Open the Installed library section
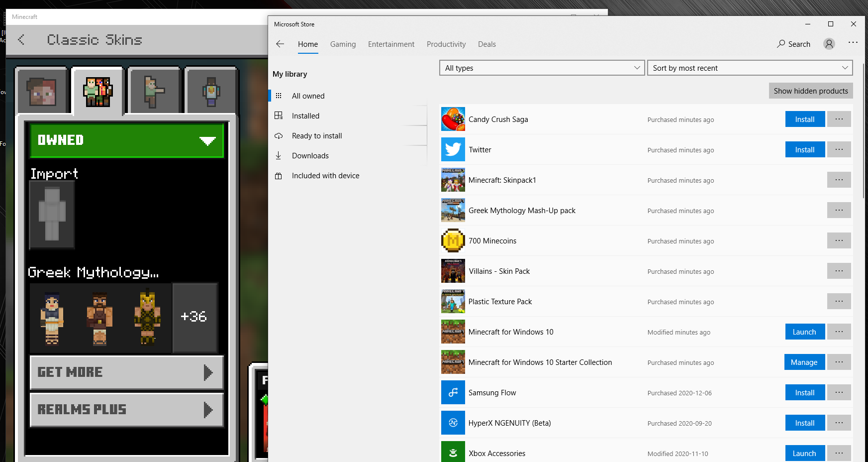Screen dimensions: 868x462 tap(305, 116)
